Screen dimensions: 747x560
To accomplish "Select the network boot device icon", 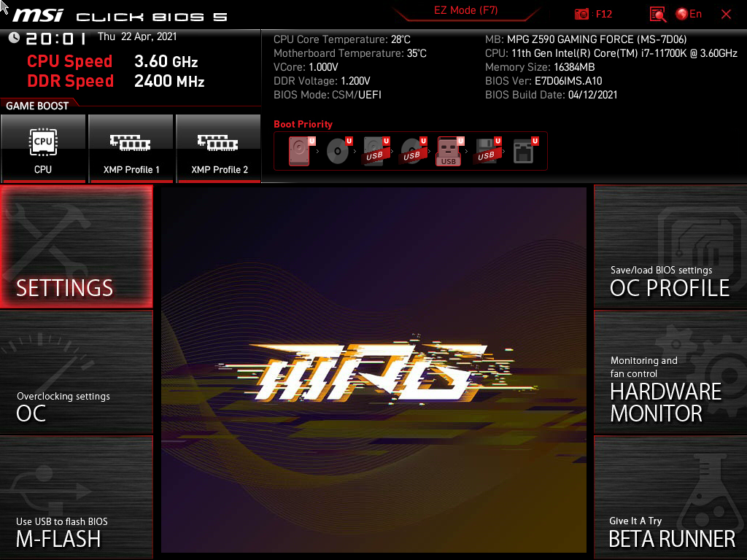I will tap(525, 151).
